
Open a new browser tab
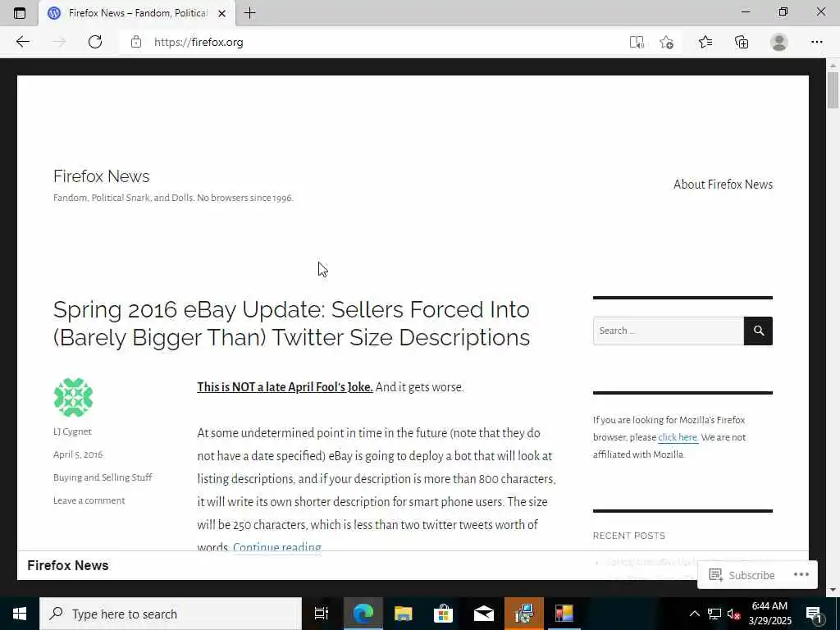pos(249,13)
